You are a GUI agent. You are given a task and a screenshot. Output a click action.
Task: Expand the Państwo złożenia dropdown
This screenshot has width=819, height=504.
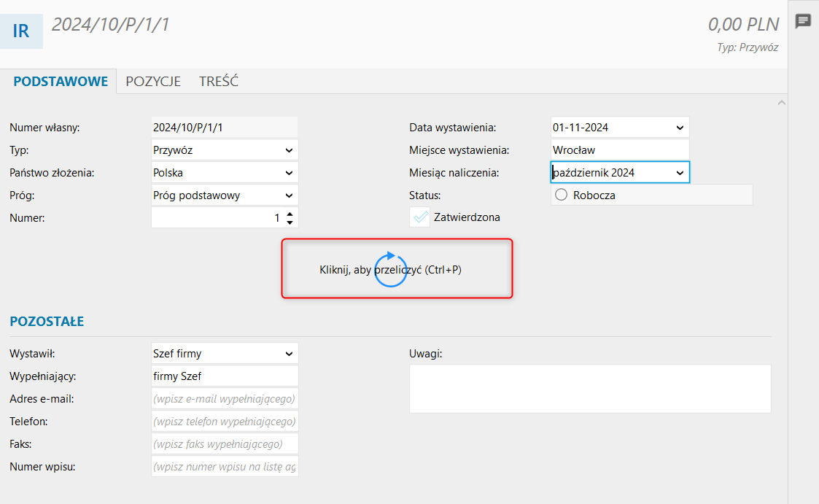[x=225, y=172]
